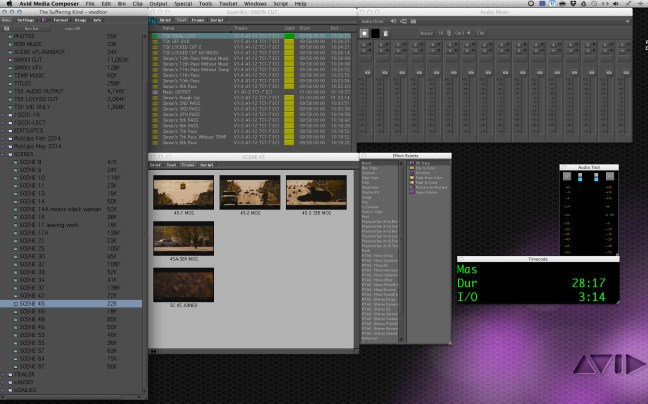Open the Special menu
648x404 pixels.
point(178,5)
